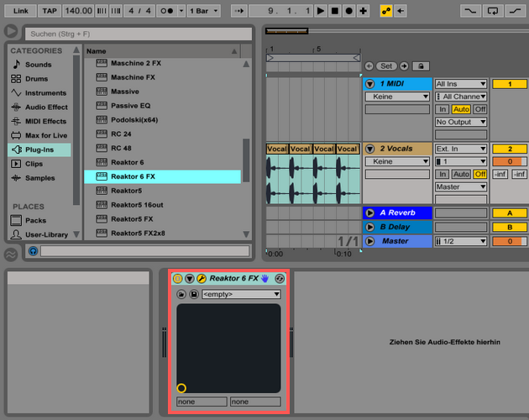Viewport: 529px width, 420px height.
Task: Tap tempo with the TAP button
Action: (50, 11)
